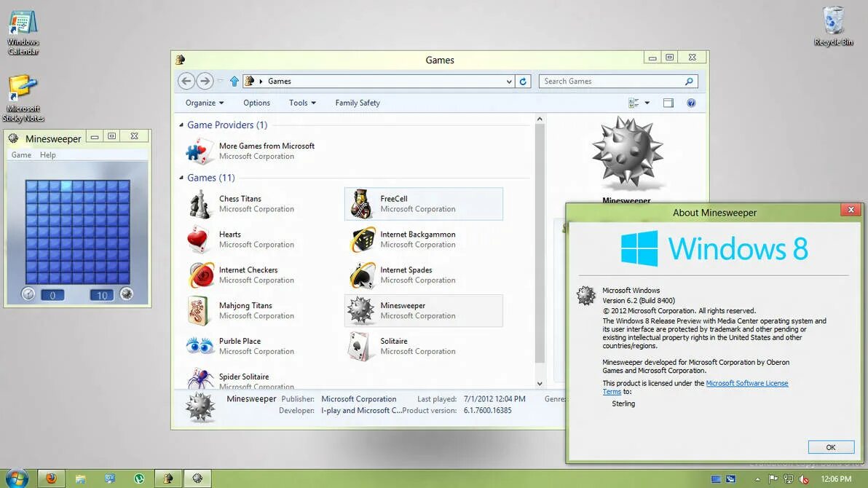868x488 pixels.
Task: Click the Back arrow in the Games window
Action: [186, 81]
